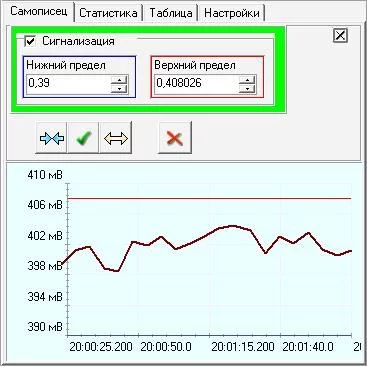Toggle the Сигнализация checkbox
Viewport: 367px width, 367px height.
(x=30, y=42)
